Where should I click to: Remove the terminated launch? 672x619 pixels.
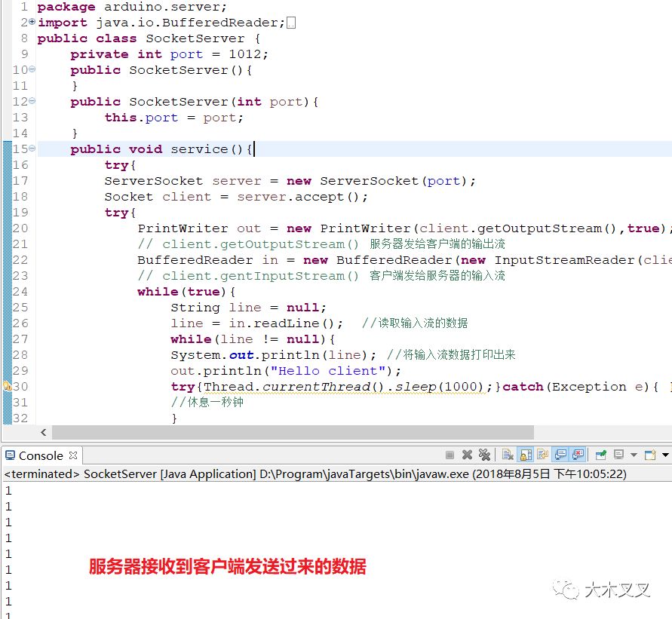pyautogui.click(x=467, y=455)
